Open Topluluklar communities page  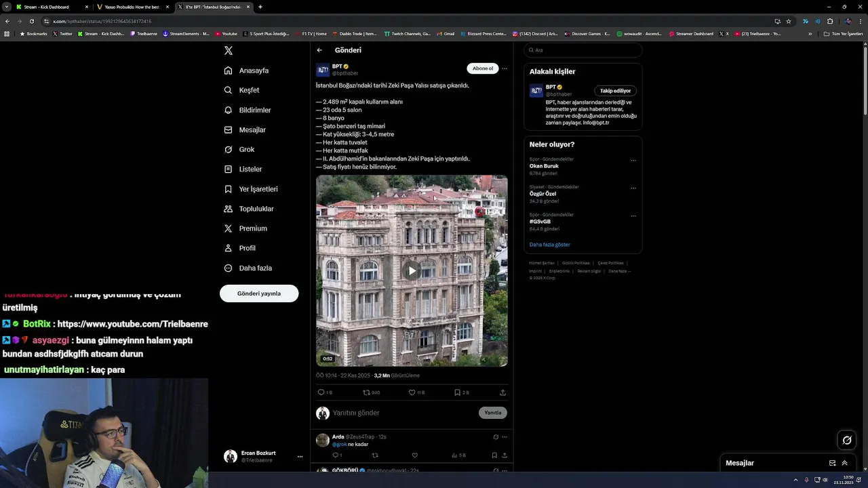click(x=249, y=209)
